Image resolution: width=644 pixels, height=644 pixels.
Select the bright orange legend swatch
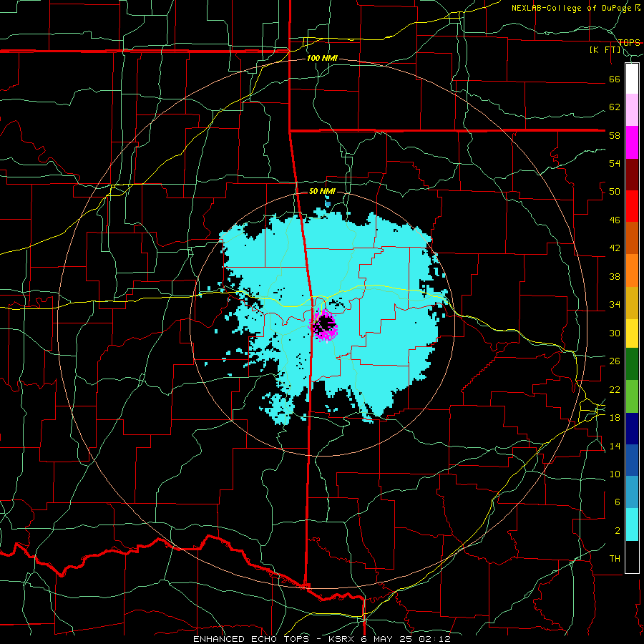[632, 270]
